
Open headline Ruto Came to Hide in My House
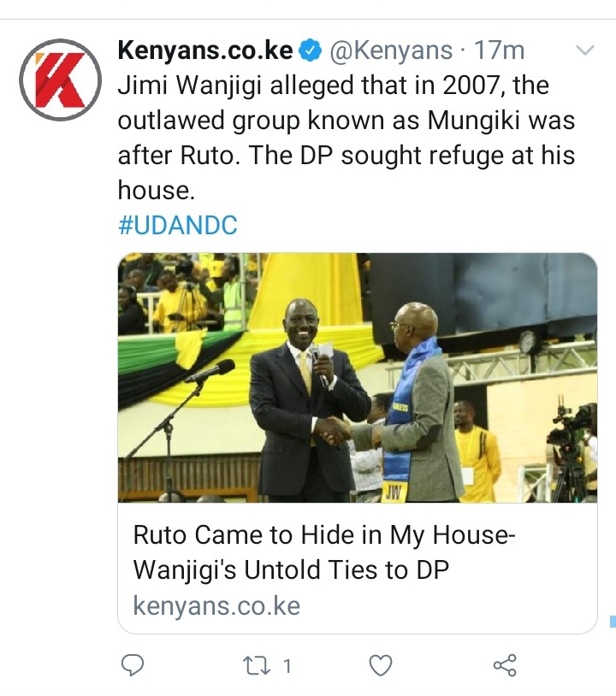tap(324, 552)
